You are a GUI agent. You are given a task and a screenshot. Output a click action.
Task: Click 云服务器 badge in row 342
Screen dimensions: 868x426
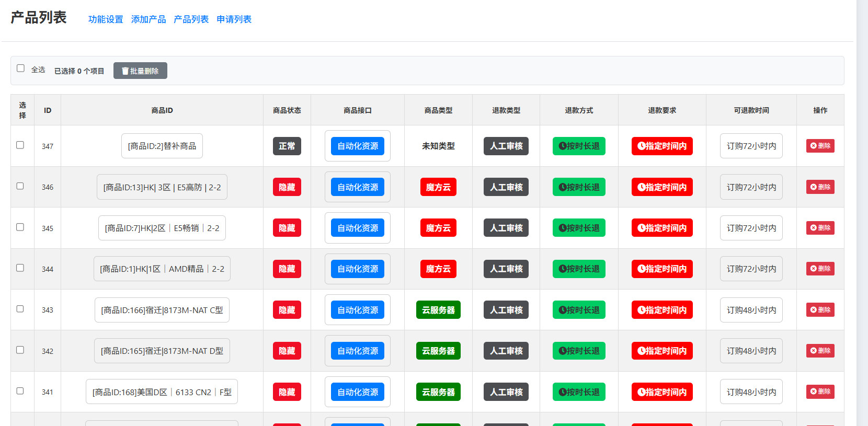438,351
